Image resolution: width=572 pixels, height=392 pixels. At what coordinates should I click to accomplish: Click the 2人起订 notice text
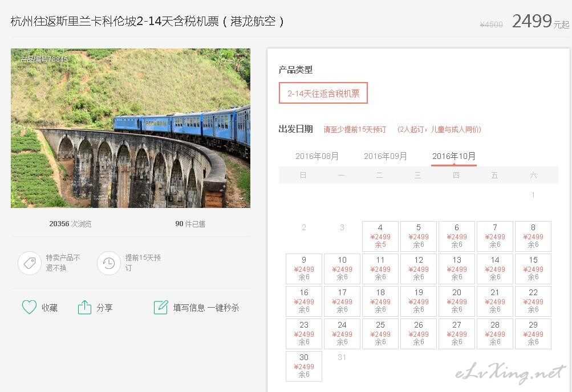click(439, 129)
